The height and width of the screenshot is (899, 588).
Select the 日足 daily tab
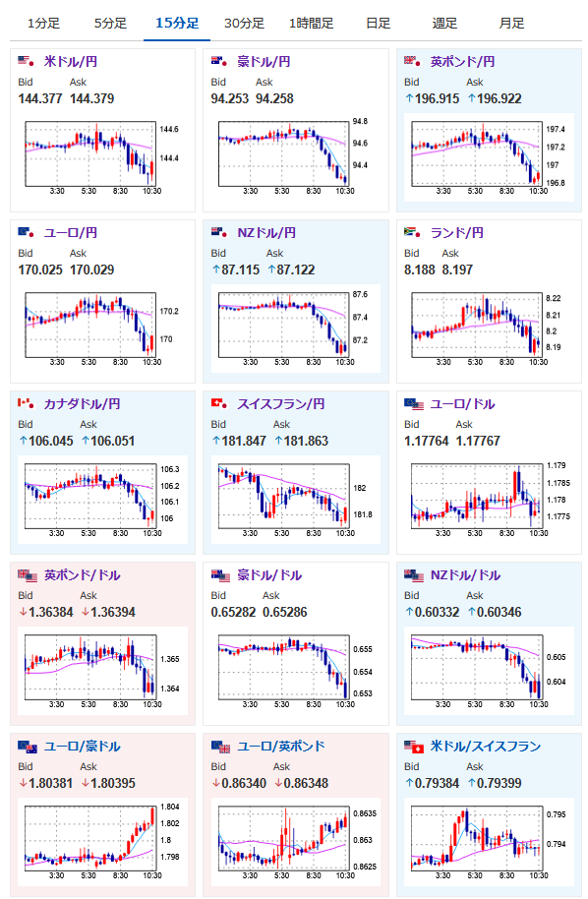(378, 23)
